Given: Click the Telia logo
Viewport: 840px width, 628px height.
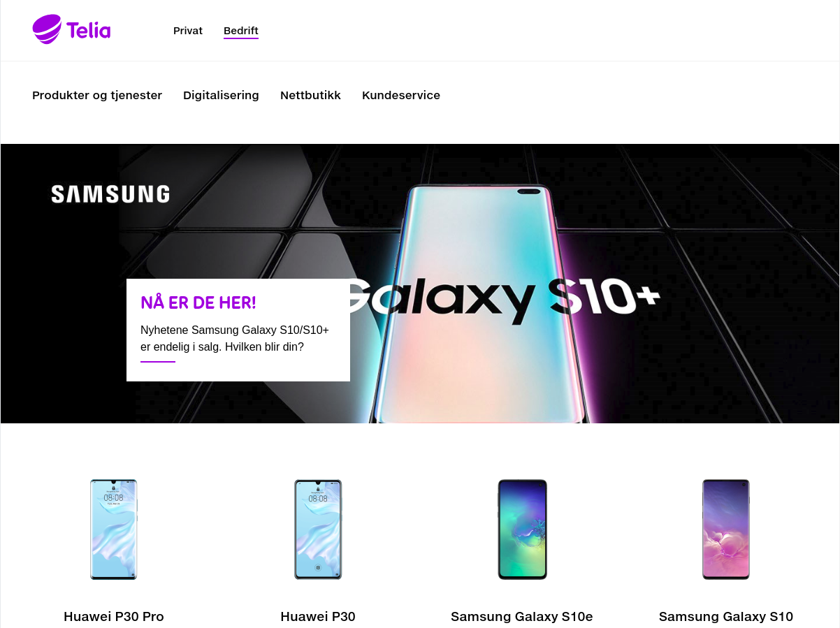Looking at the screenshot, I should [x=71, y=30].
